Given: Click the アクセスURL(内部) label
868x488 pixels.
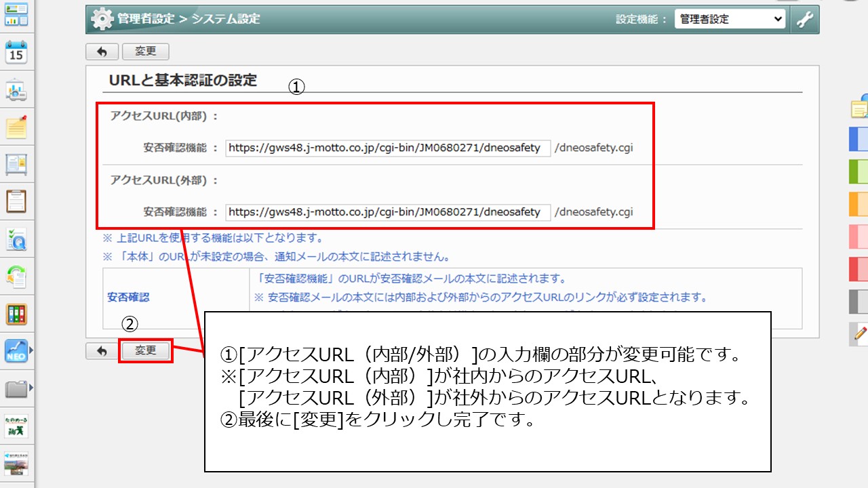Looking at the screenshot, I should click(164, 116).
